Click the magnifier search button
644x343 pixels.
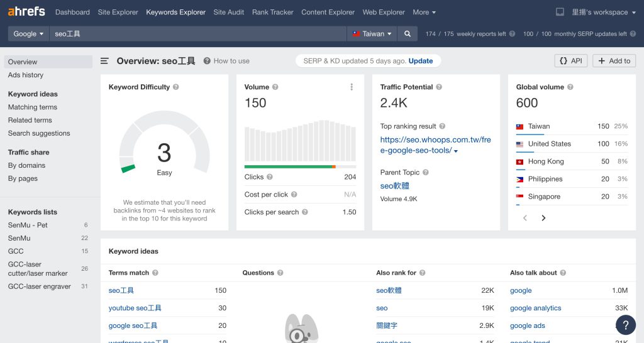point(408,34)
